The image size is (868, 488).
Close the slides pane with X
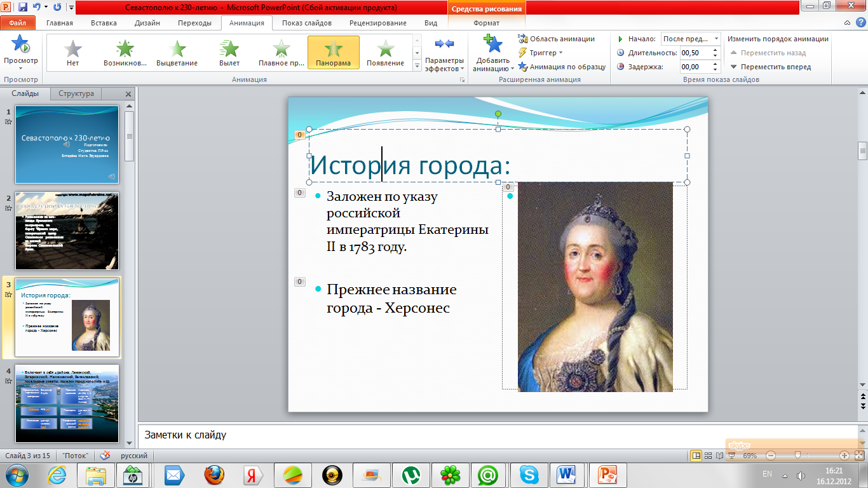pos(128,94)
